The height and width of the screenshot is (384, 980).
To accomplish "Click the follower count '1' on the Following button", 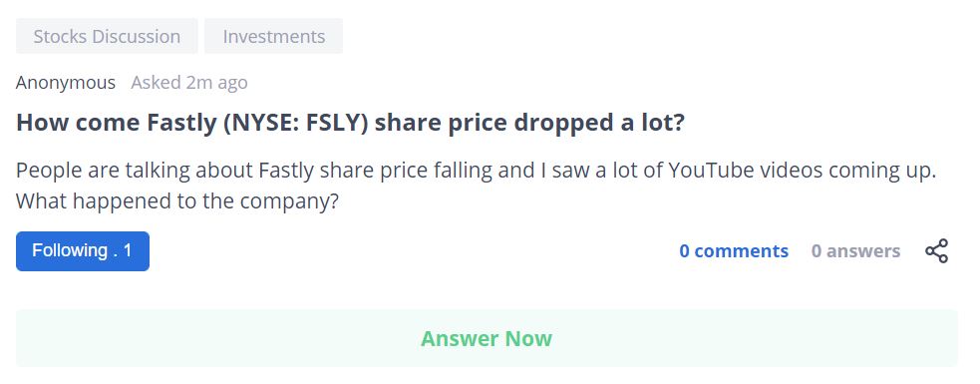I will [128, 250].
